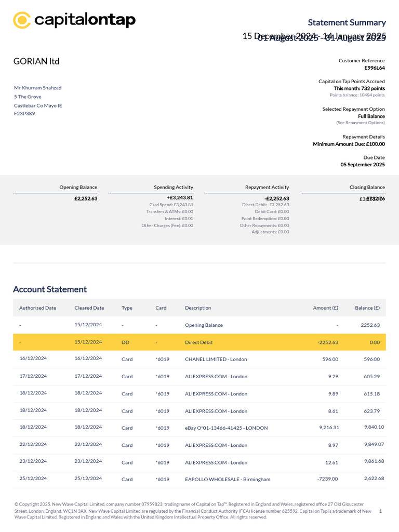
Task: Select the postcode F23P389
Action: tap(24, 114)
